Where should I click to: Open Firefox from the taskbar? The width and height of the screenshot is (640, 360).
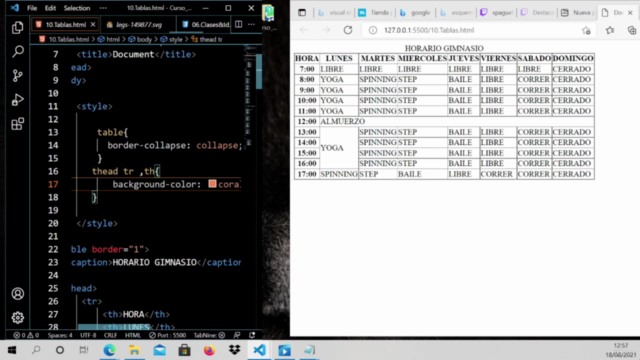point(209,350)
